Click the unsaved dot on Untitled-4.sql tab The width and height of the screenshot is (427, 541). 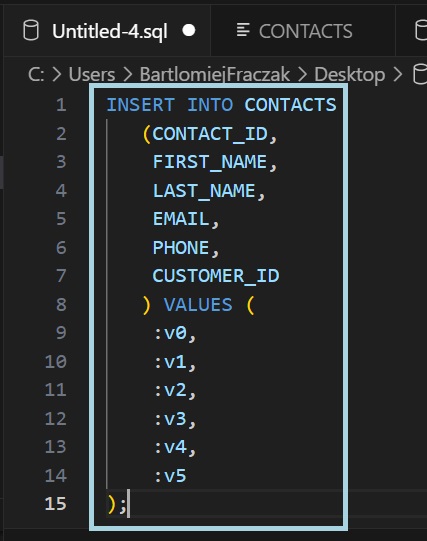pyautogui.click(x=189, y=30)
